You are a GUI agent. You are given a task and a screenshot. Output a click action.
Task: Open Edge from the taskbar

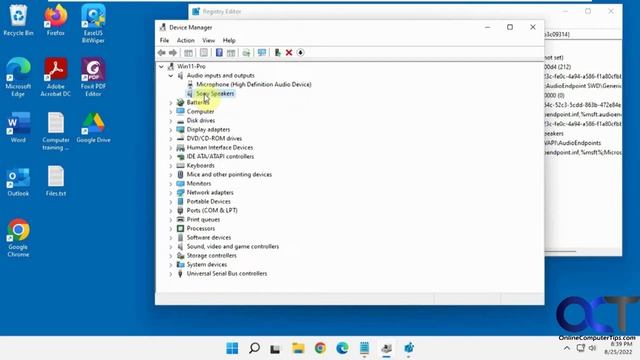click(x=342, y=348)
